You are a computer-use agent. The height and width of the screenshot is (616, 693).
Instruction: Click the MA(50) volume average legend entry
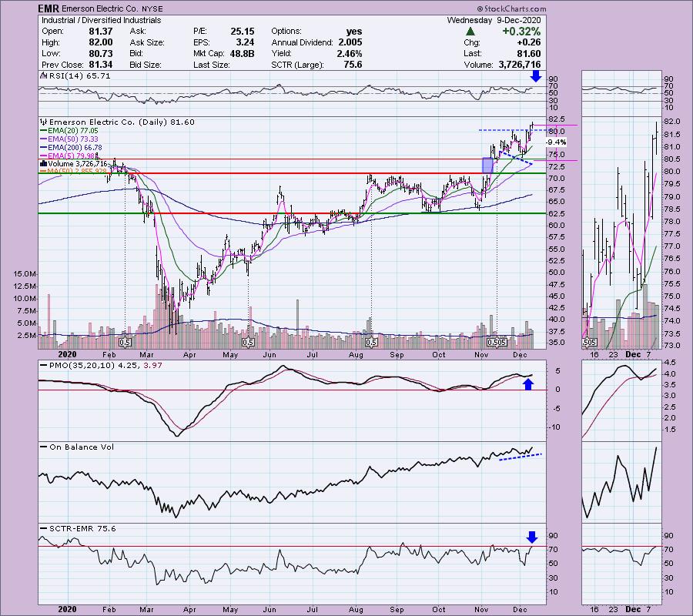coord(73,171)
